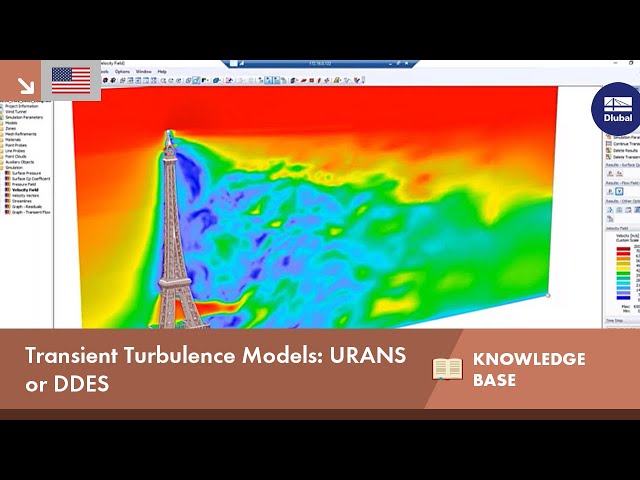Show Surface Cp Coefficient results

[x=31, y=179]
